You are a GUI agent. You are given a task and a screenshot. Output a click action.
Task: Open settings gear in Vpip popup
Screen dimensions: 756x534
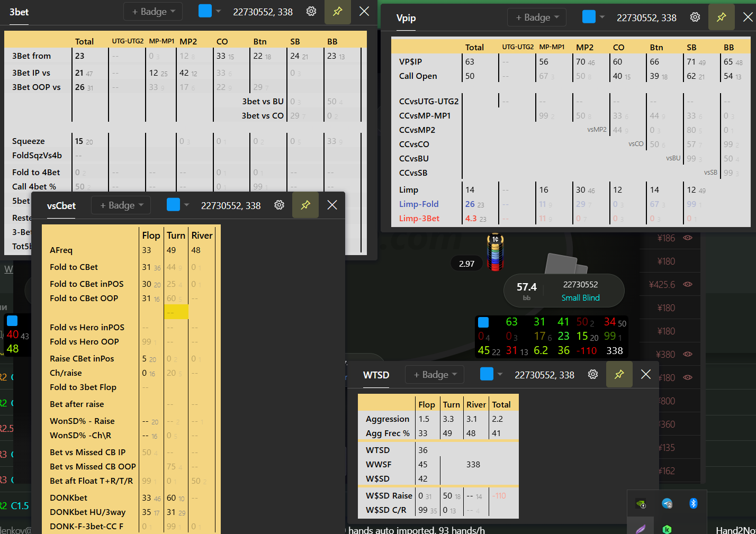[x=695, y=17]
